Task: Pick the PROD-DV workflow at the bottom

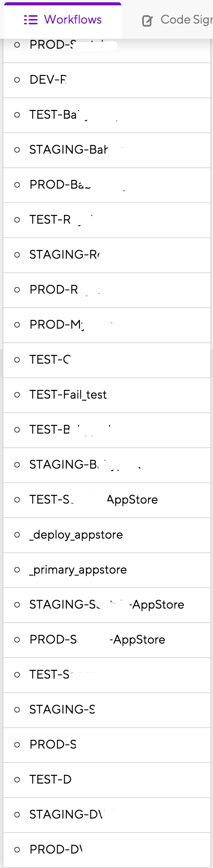Action: tap(107, 850)
